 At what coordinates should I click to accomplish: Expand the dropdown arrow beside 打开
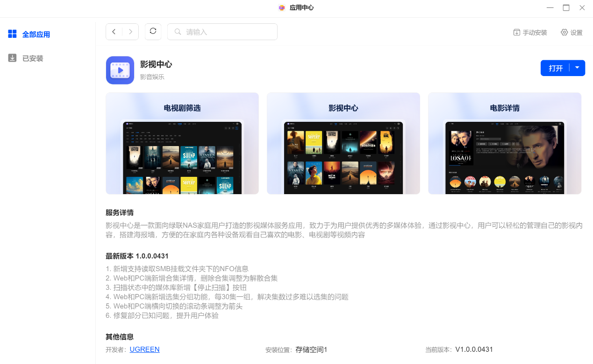tap(578, 68)
